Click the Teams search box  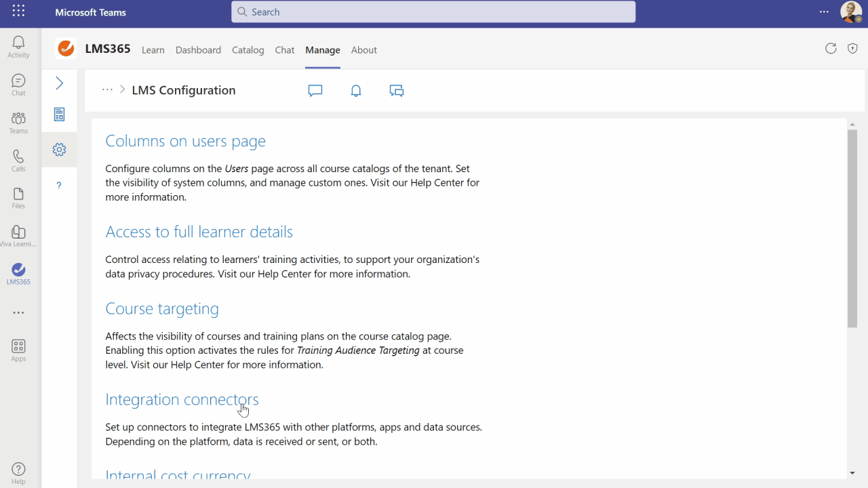pos(433,12)
